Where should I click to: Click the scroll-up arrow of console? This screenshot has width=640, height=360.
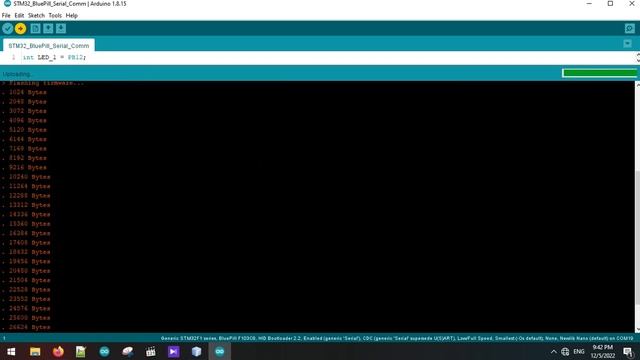[x=638, y=84]
